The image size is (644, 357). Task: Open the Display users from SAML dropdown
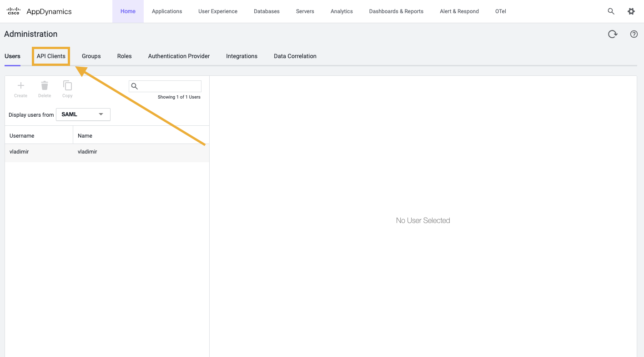point(83,114)
